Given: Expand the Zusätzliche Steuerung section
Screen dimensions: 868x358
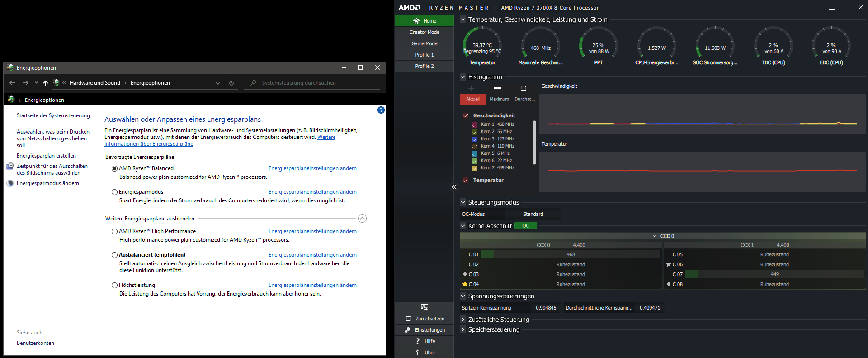Looking at the screenshot, I should 463,320.
